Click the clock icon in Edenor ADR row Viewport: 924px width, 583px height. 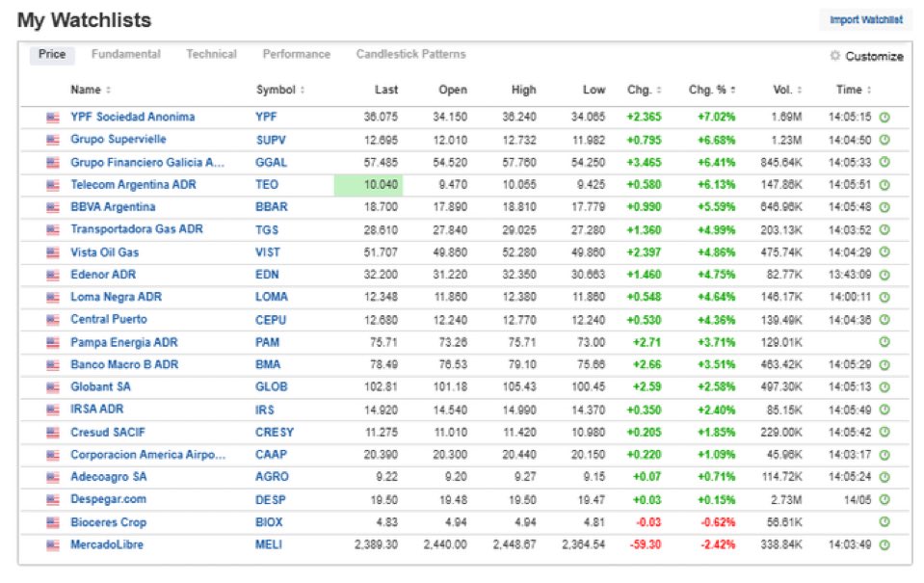tap(884, 275)
